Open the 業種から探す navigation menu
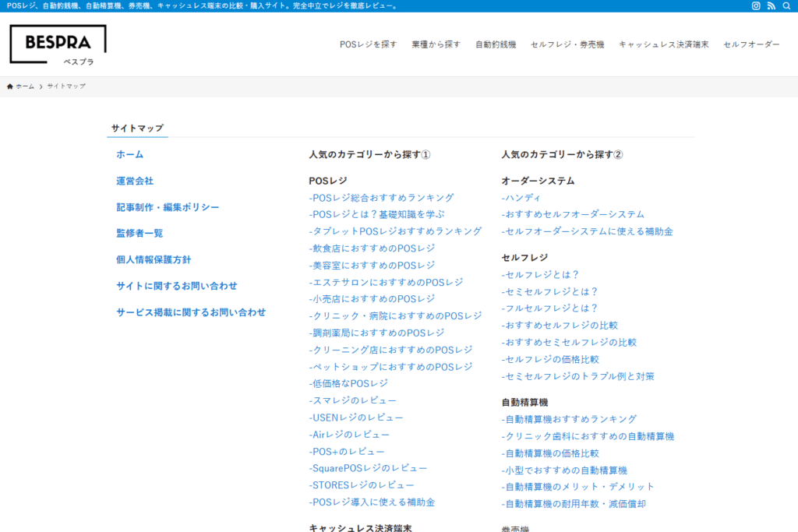 click(x=436, y=44)
